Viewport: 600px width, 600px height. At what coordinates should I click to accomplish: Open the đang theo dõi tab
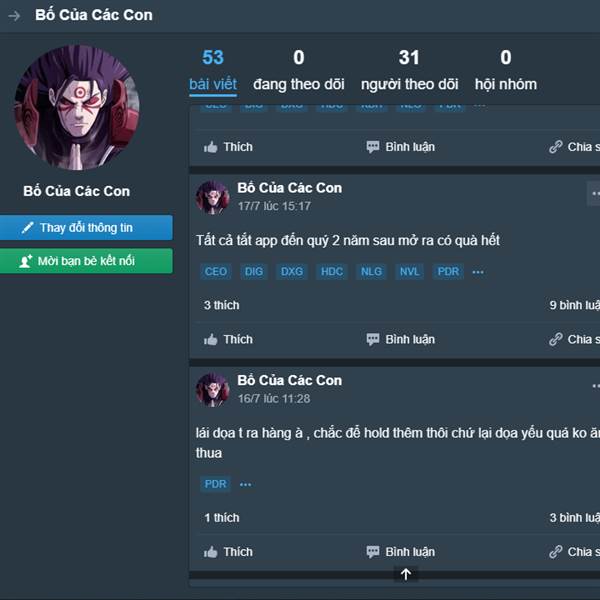[x=299, y=71]
